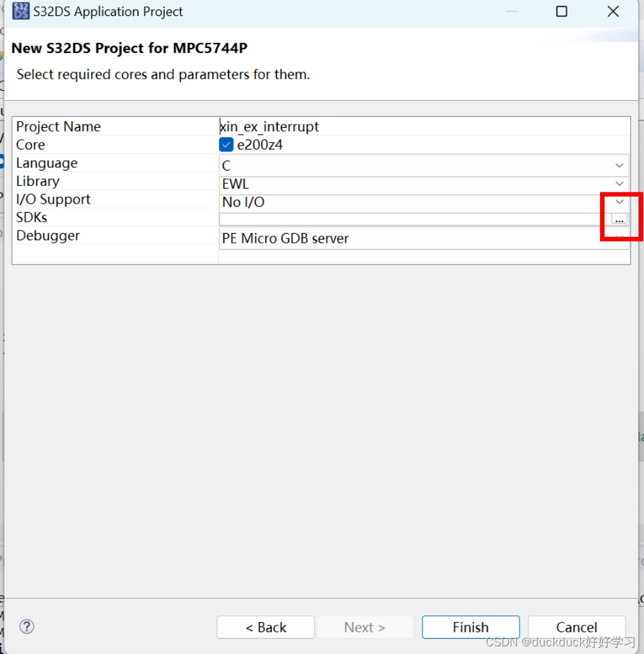This screenshot has width=644, height=654.
Task: Open the help question mark icon
Action: (27, 627)
